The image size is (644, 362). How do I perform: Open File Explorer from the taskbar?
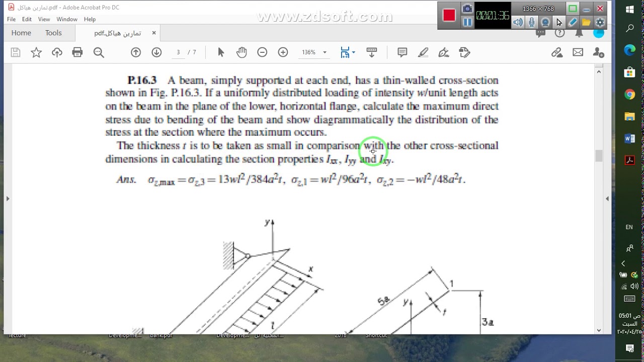(x=629, y=117)
